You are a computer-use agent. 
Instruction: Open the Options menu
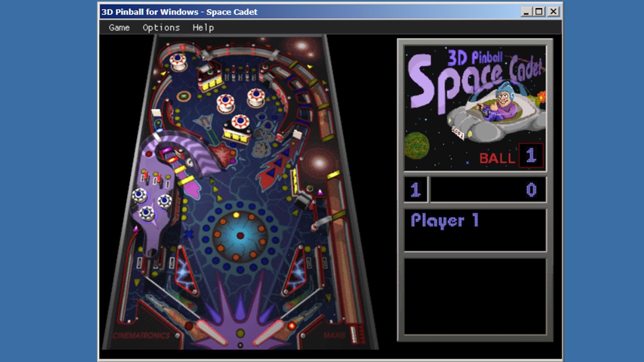[161, 27]
